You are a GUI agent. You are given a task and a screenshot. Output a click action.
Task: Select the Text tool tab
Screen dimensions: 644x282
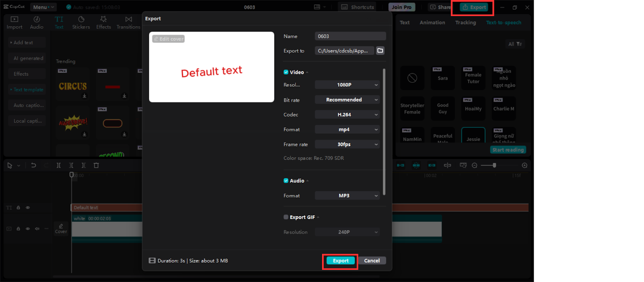59,23
